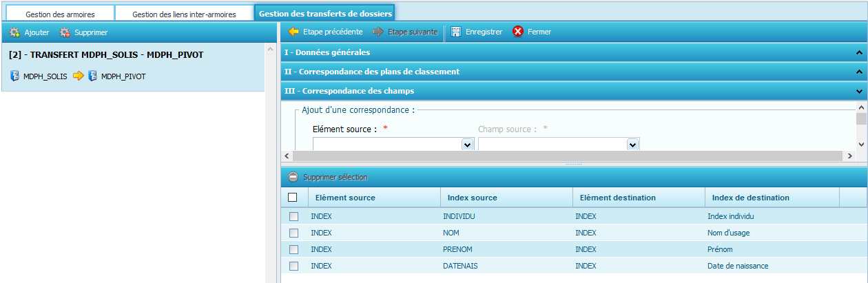This screenshot has width=868, height=283.
Task: Click the Supprimer gear icon
Action: pos(65,32)
